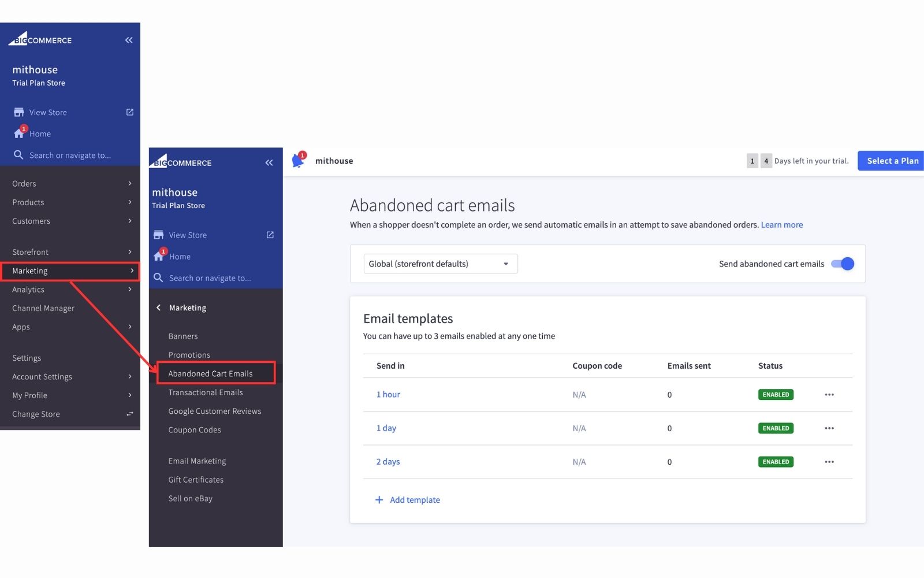
Task: Open the 1 hour email template
Action: 388,394
